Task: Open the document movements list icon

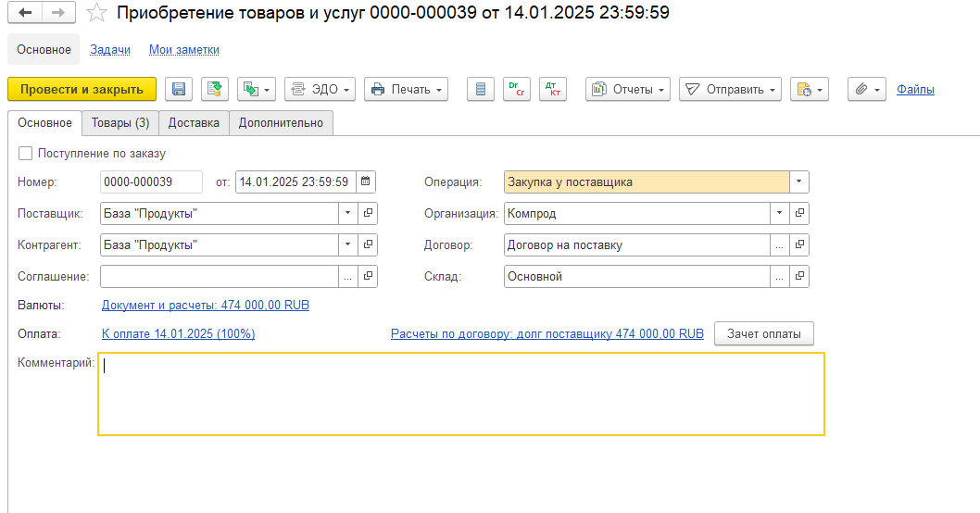Action: [x=480, y=89]
